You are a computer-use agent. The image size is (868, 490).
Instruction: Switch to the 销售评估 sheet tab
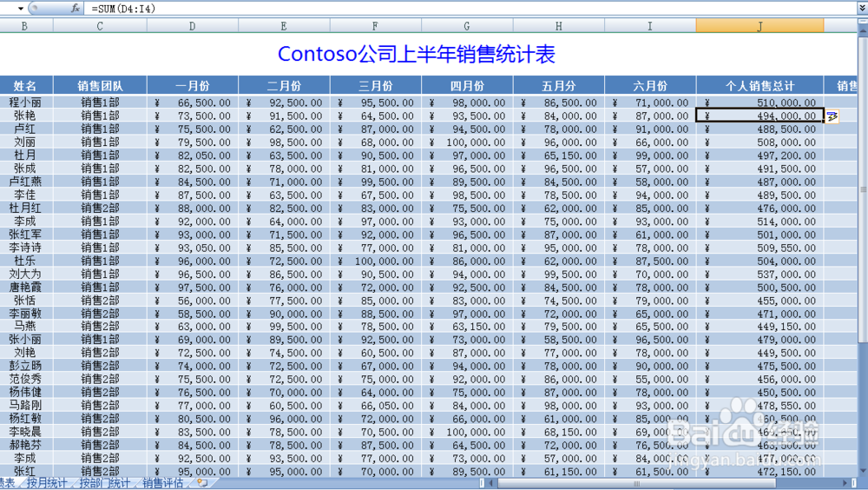tap(163, 483)
